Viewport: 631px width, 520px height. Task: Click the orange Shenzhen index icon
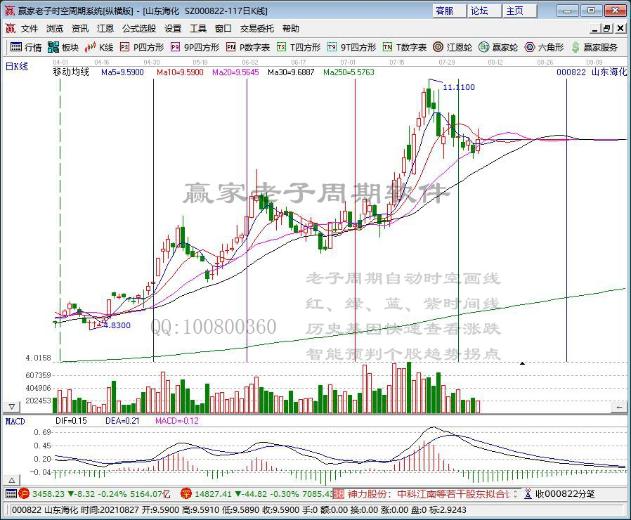coord(186,493)
